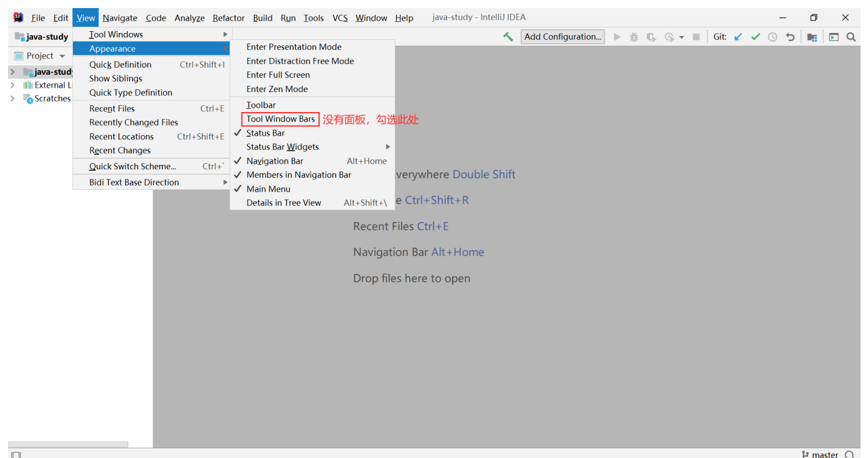The width and height of the screenshot is (868, 458).
Task: Select Quick Switch Scheme entry
Action: pos(152,166)
